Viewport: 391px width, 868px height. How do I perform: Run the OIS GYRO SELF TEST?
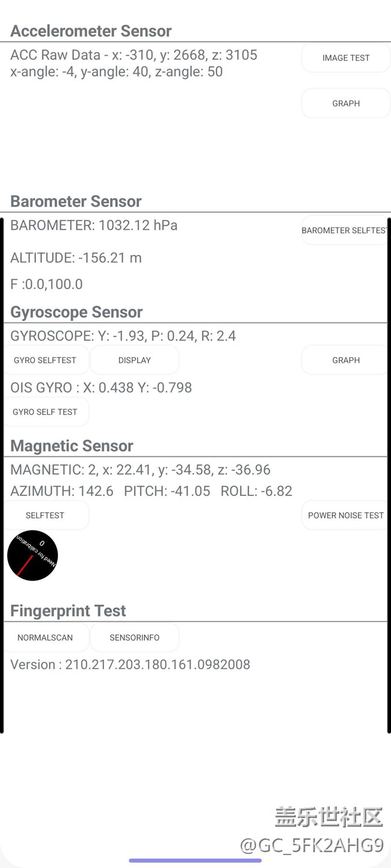pos(45,412)
